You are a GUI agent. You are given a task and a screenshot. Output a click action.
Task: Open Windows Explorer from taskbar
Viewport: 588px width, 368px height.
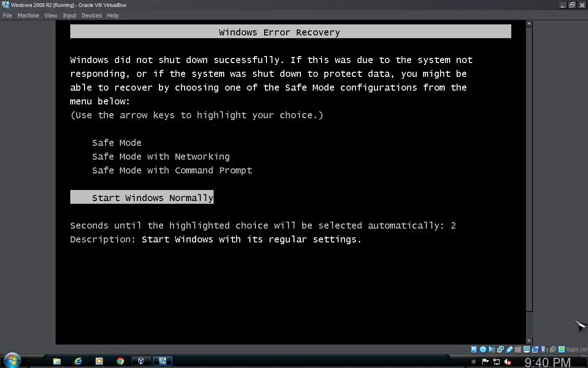point(57,361)
